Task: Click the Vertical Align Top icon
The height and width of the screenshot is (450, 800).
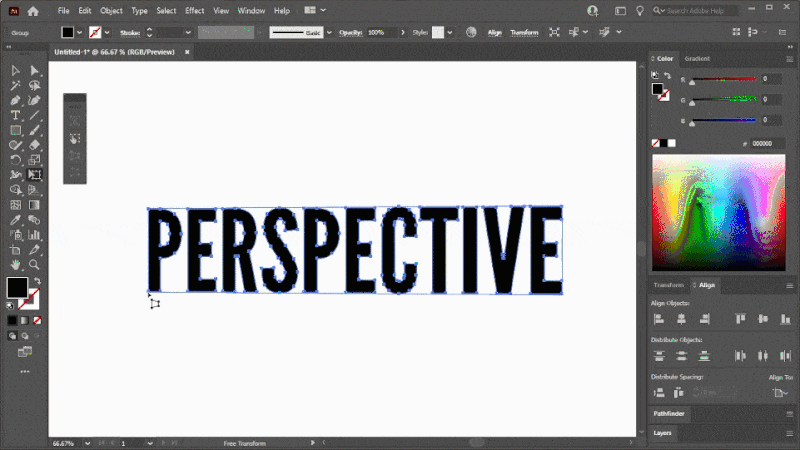Action: (740, 319)
